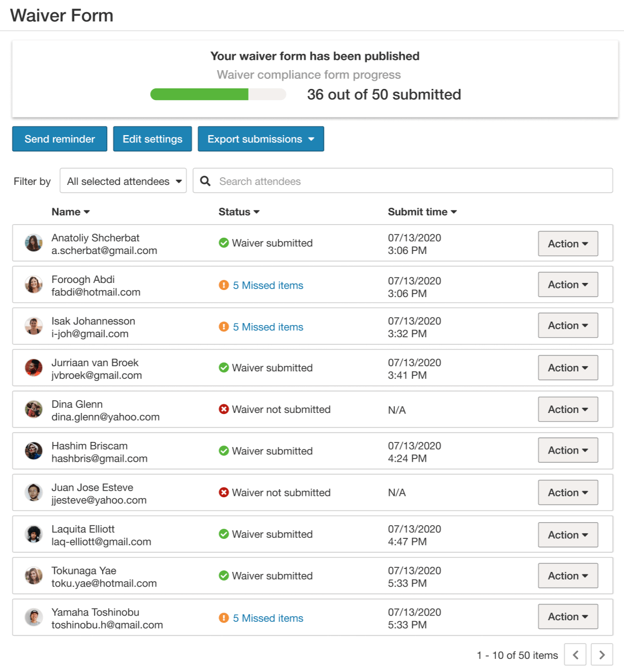Expand the Export submissions dropdown
624x672 pixels.
click(260, 139)
